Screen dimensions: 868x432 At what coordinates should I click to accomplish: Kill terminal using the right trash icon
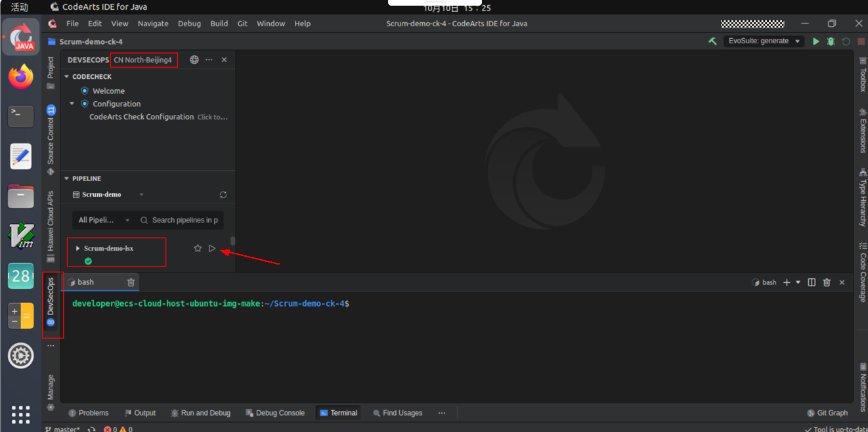pos(827,282)
